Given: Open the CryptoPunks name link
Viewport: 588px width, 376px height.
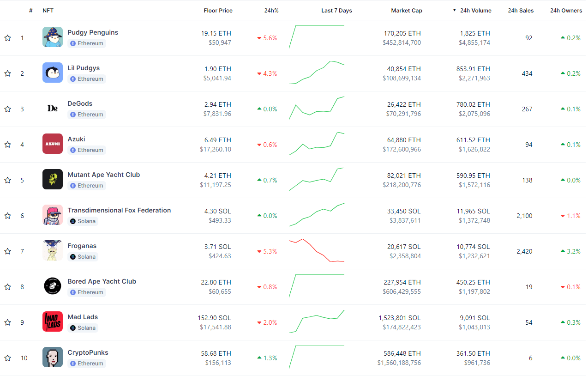Looking at the screenshot, I should (x=88, y=352).
